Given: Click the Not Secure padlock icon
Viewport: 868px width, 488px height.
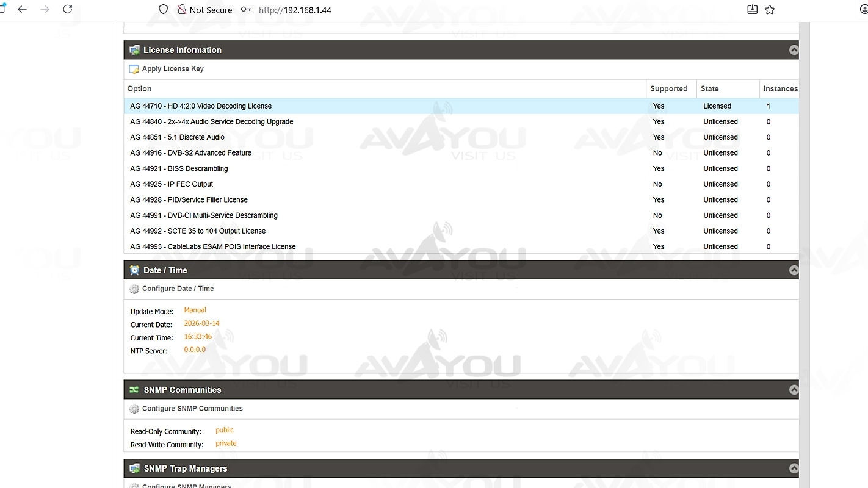Looking at the screenshot, I should (x=182, y=10).
